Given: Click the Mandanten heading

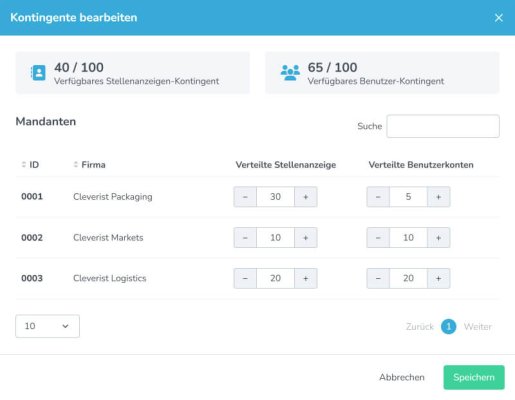Looking at the screenshot, I should pos(46,122).
